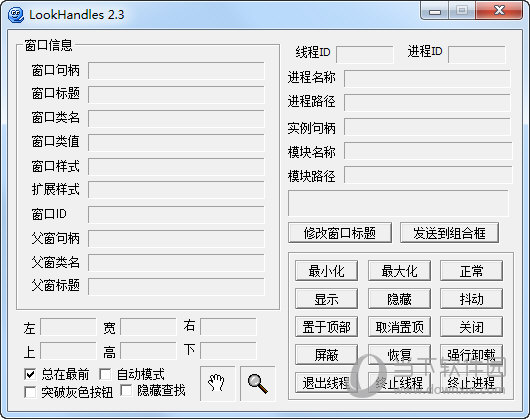Enable the 隐藏查找 checkbox
The image size is (530, 419).
126,390
